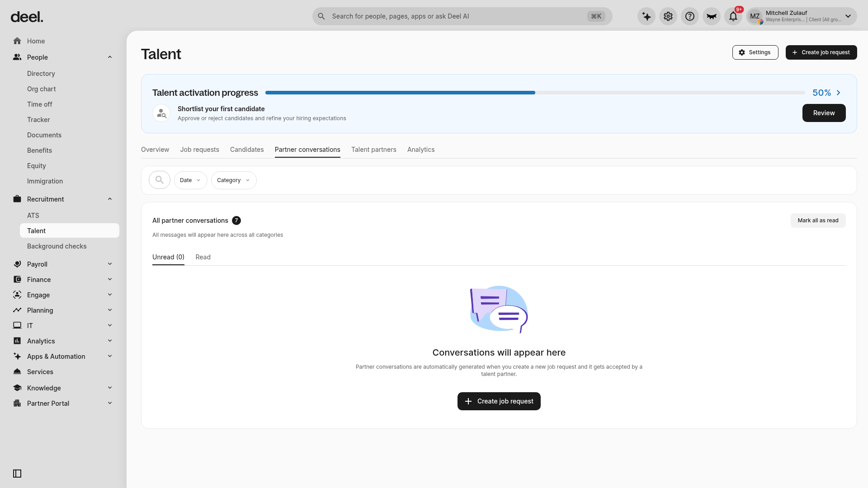This screenshot has width=868, height=488.
Task: Expand the Partner Portal chevron
Action: (110, 404)
